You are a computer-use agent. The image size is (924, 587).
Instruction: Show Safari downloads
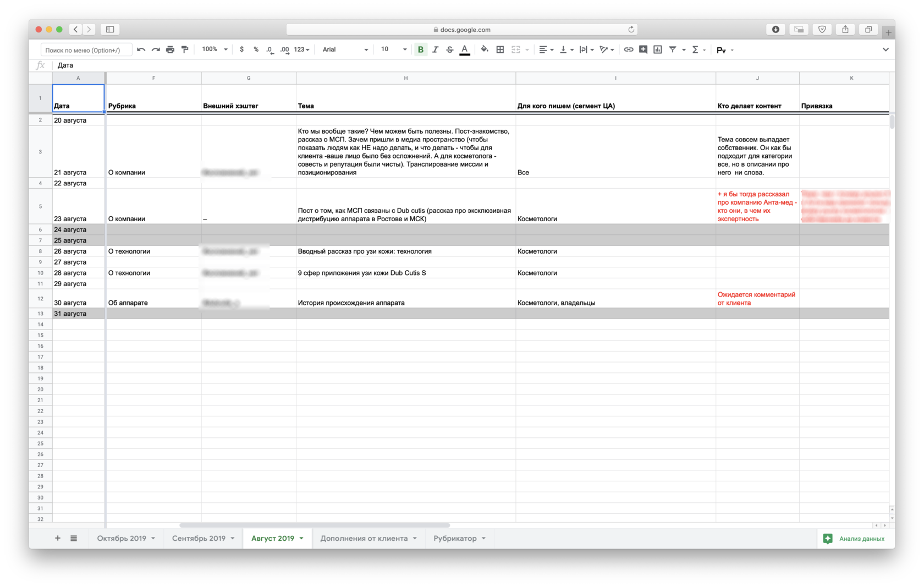(776, 29)
